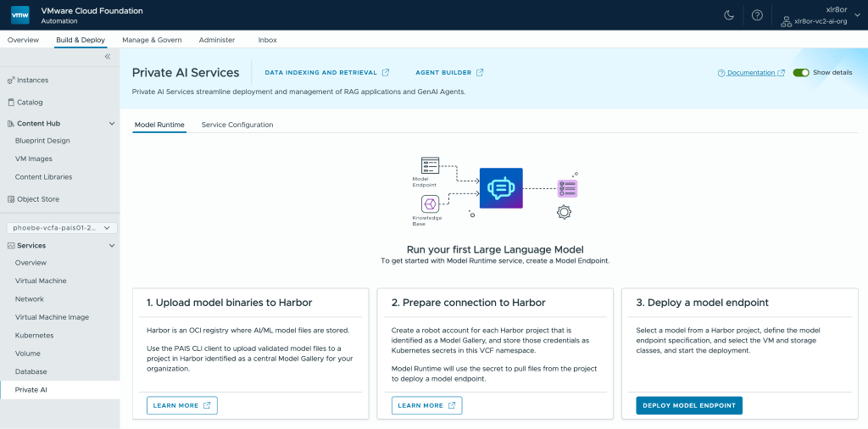This screenshot has width=868, height=429.
Task: Click external link icon beside Documentation
Action: point(781,73)
